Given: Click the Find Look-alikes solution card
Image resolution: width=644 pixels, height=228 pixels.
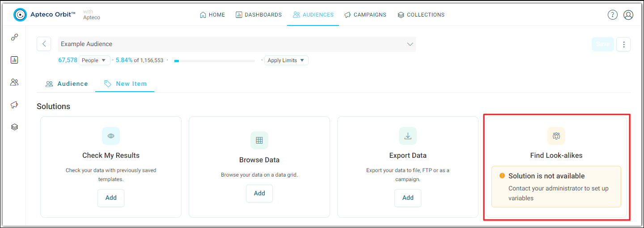Looking at the screenshot, I should 556,167.
